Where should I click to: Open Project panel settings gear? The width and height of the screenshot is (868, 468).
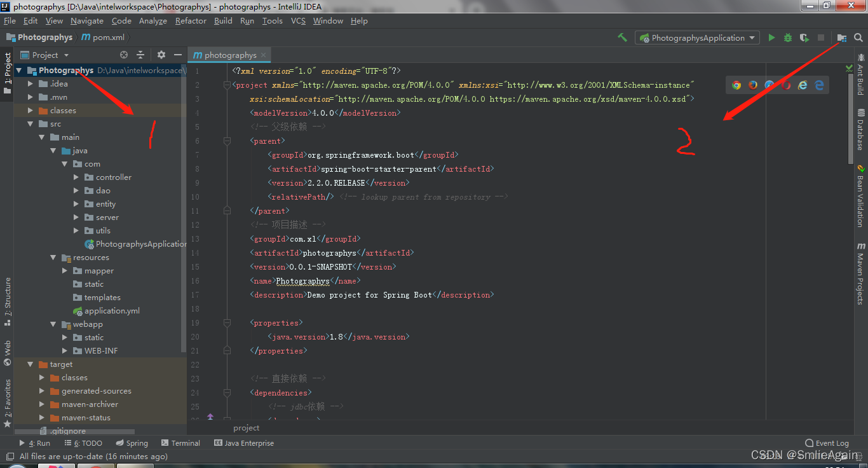161,55
